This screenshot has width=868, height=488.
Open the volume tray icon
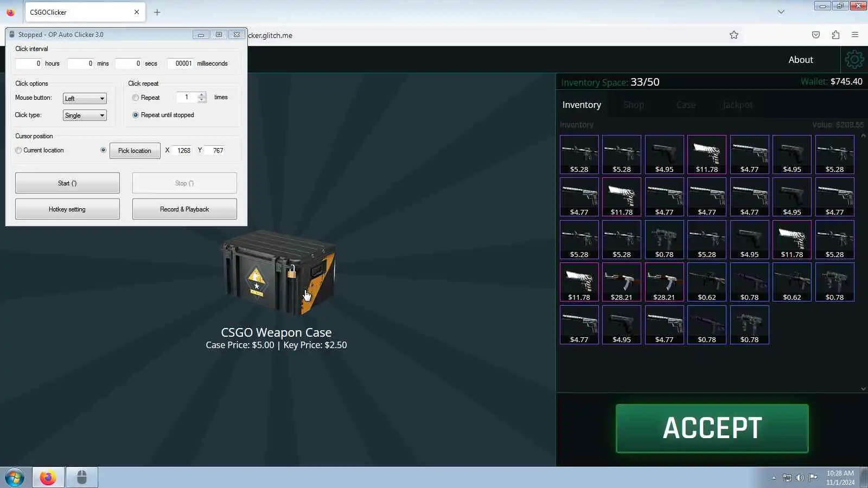pyautogui.click(x=800, y=478)
